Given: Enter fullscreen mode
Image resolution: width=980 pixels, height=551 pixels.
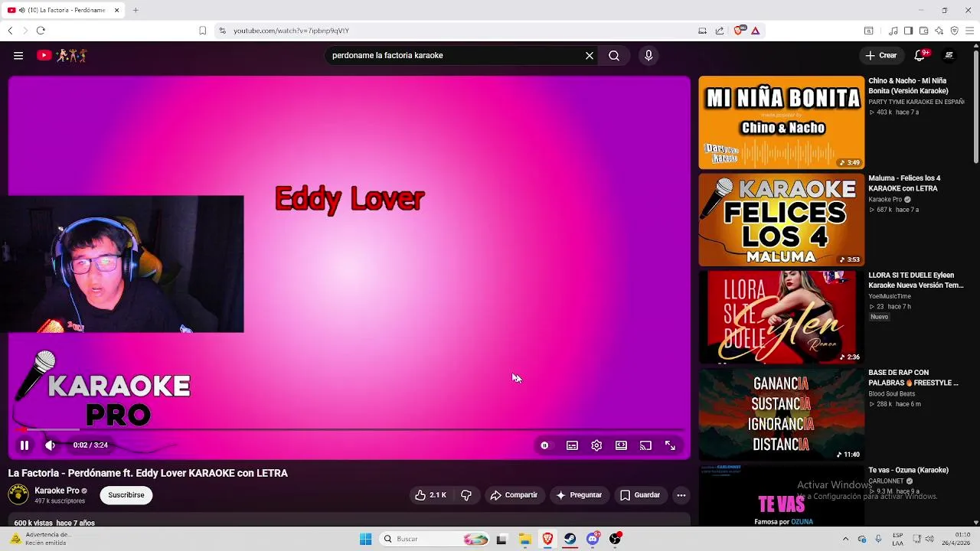Looking at the screenshot, I should pyautogui.click(x=670, y=445).
